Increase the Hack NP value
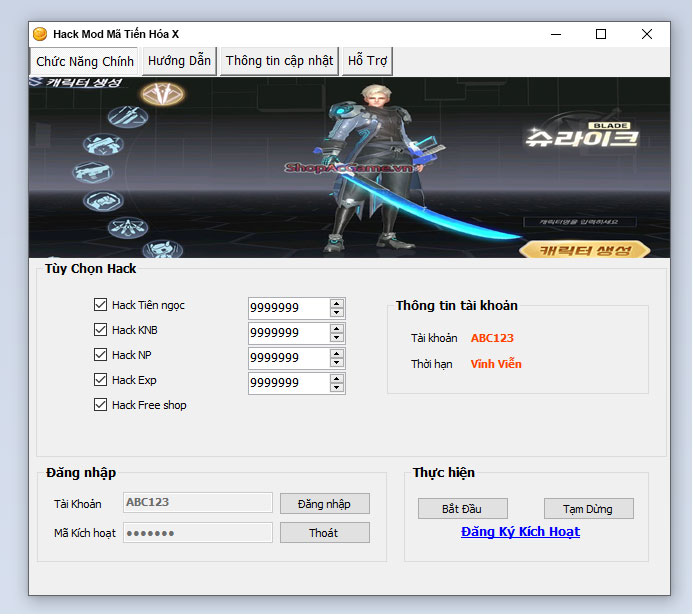Viewport: 693px width, 616px height. 337,354
